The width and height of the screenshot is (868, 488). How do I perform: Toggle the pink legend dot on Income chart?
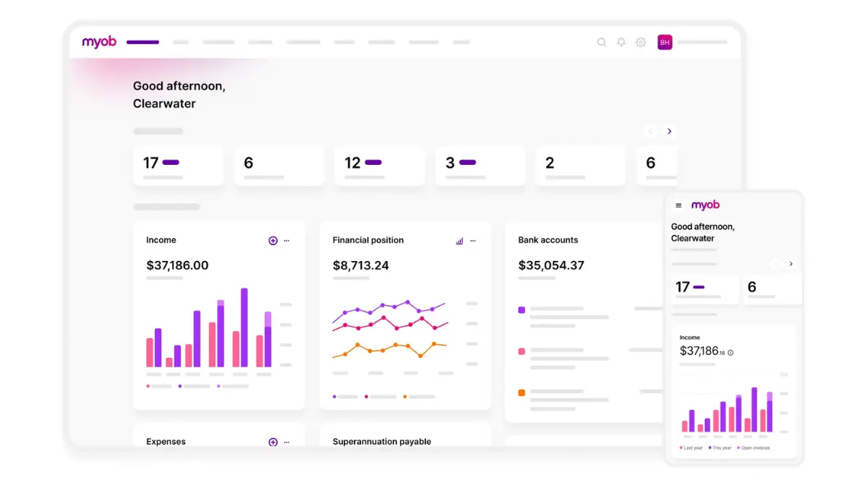coord(148,386)
